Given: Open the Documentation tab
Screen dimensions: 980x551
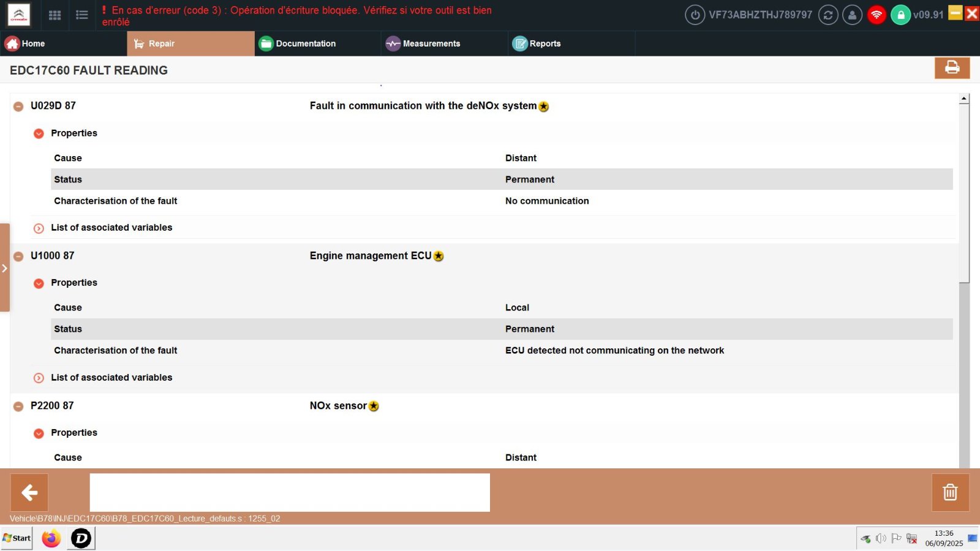Looking at the screenshot, I should 317,43.
